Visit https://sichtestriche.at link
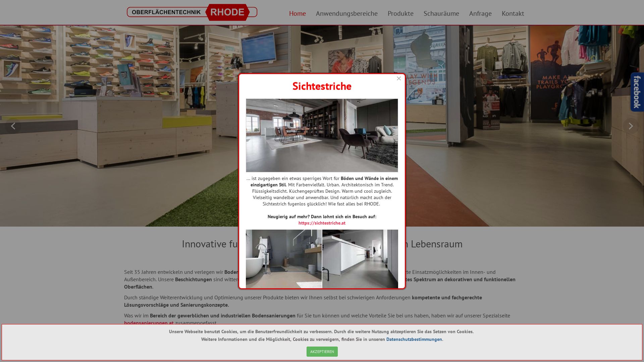Viewport: 644px width, 362px height. point(322,223)
